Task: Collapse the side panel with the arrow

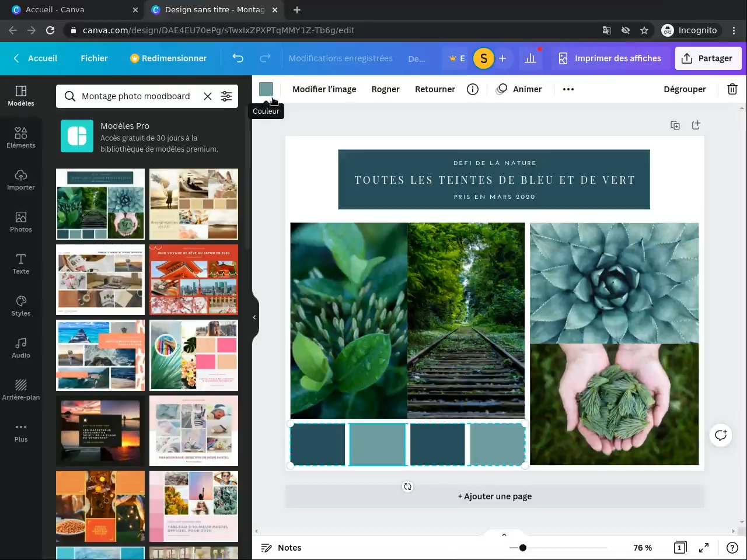Action: (x=254, y=317)
